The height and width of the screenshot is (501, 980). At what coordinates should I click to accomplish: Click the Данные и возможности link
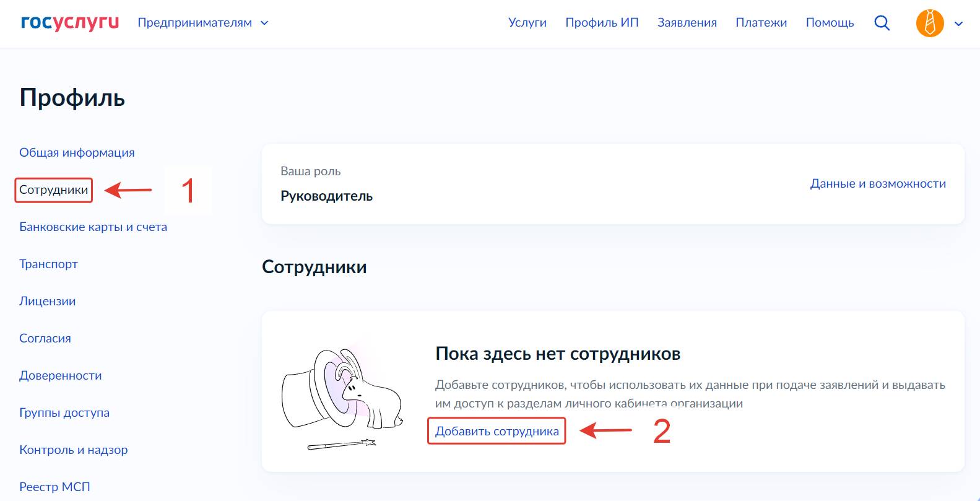tap(878, 183)
